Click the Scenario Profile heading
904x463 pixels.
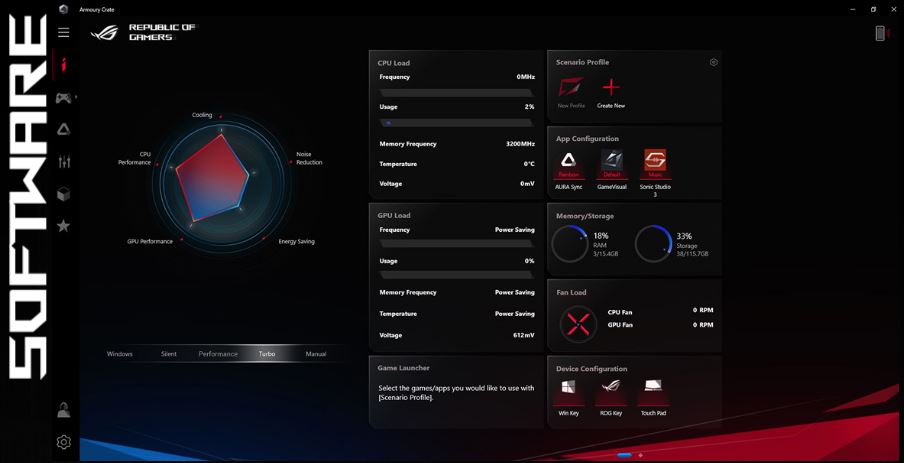click(582, 62)
